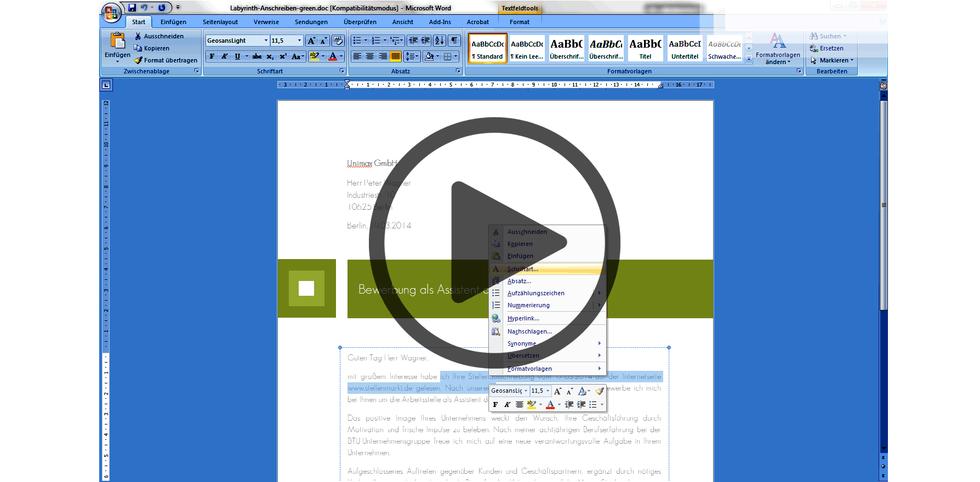Click the Formatvorlagen ändern button
Screen dimensions: 980x482
point(778,49)
